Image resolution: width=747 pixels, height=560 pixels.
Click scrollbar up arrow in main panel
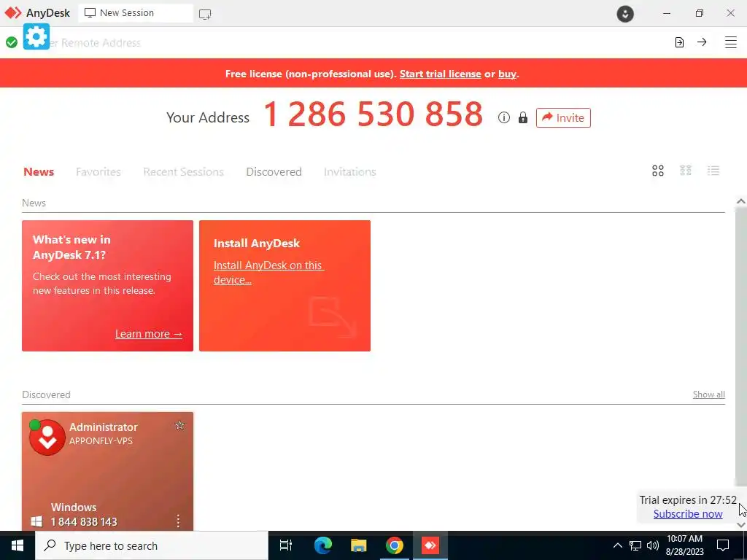tap(741, 201)
